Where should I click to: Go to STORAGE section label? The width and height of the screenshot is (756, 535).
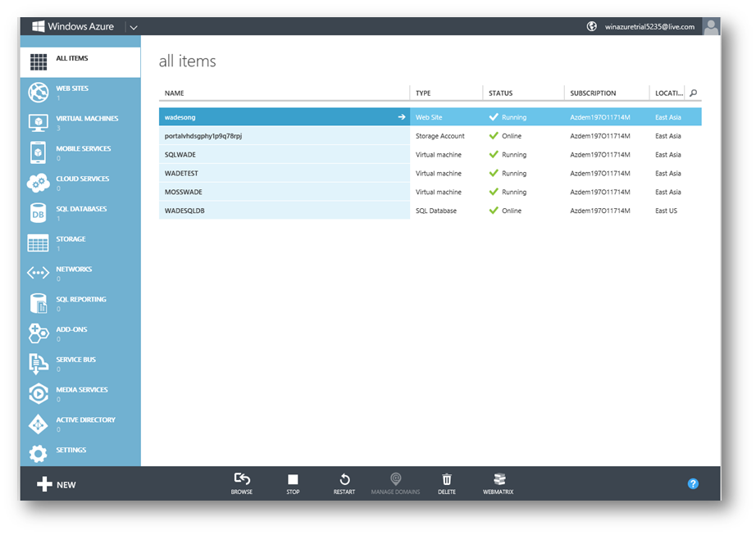pos(71,239)
